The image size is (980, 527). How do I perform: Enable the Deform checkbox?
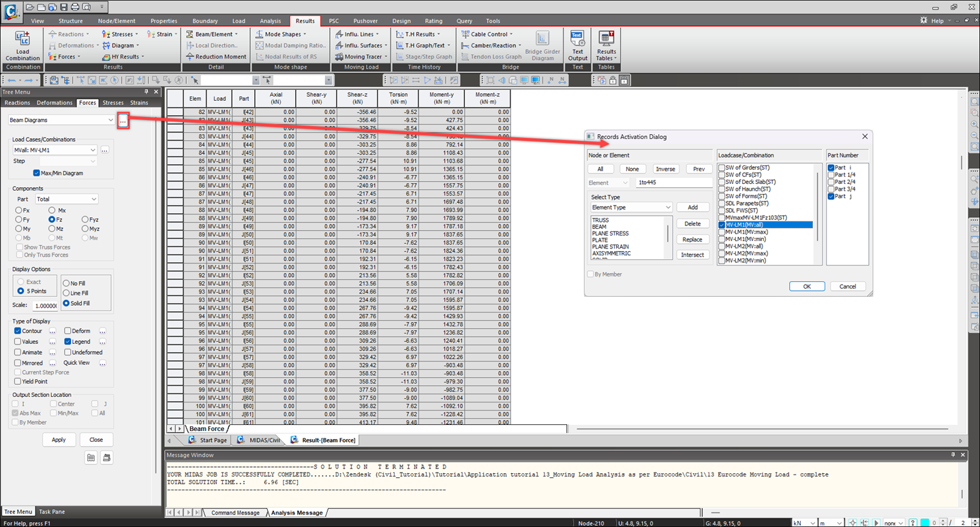tap(67, 331)
